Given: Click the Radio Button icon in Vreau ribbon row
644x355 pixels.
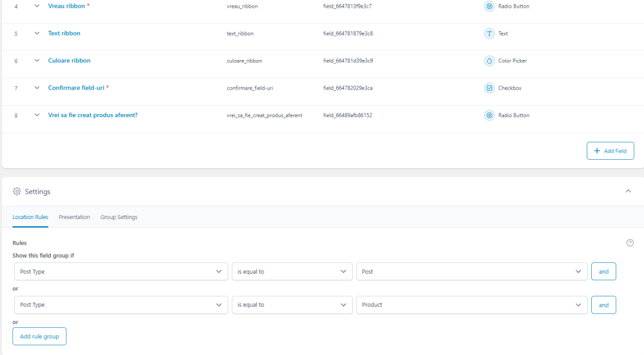Looking at the screenshot, I should click(x=489, y=6).
